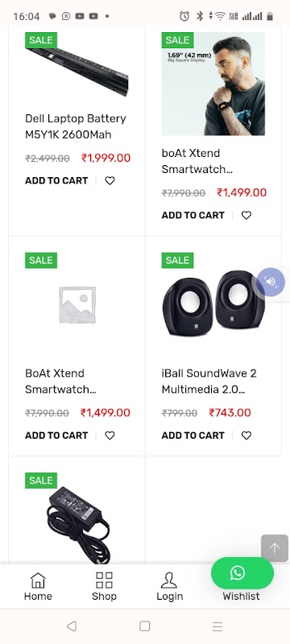Screen dimensions: 290x644
Task: Tap heart icon under KL Rahul smartwatch photo
Action: 246,215
